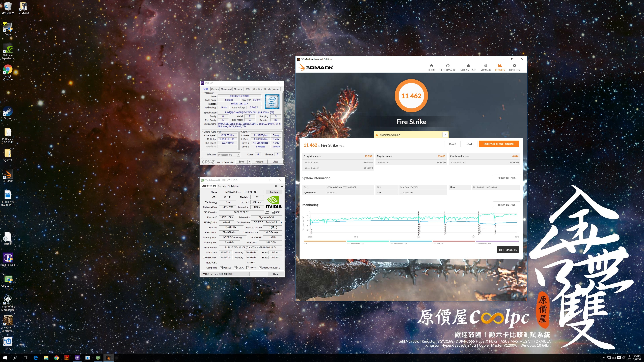The height and width of the screenshot is (362, 644).
Task: Toggle the UEFI checkbox in GPU-Z
Action: point(273,212)
